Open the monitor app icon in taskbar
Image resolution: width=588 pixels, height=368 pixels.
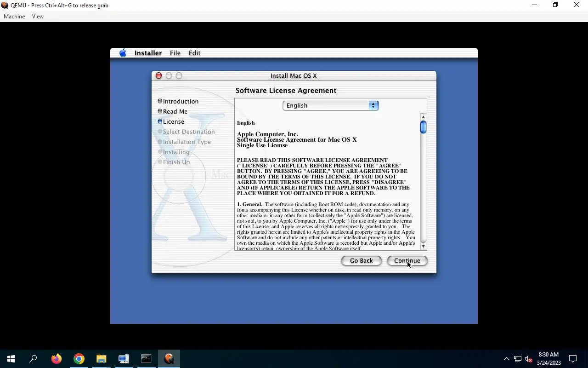pos(124,359)
